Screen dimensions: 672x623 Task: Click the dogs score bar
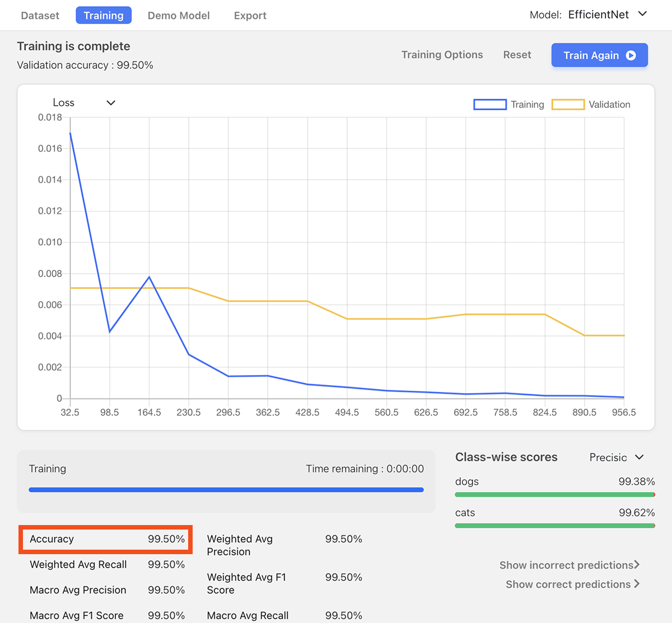click(555, 495)
